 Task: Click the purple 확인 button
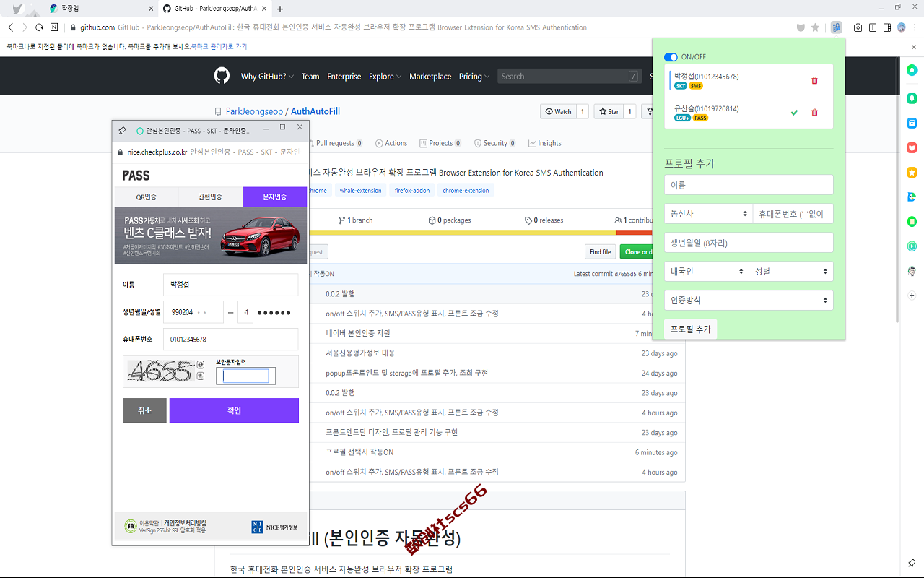pos(234,410)
